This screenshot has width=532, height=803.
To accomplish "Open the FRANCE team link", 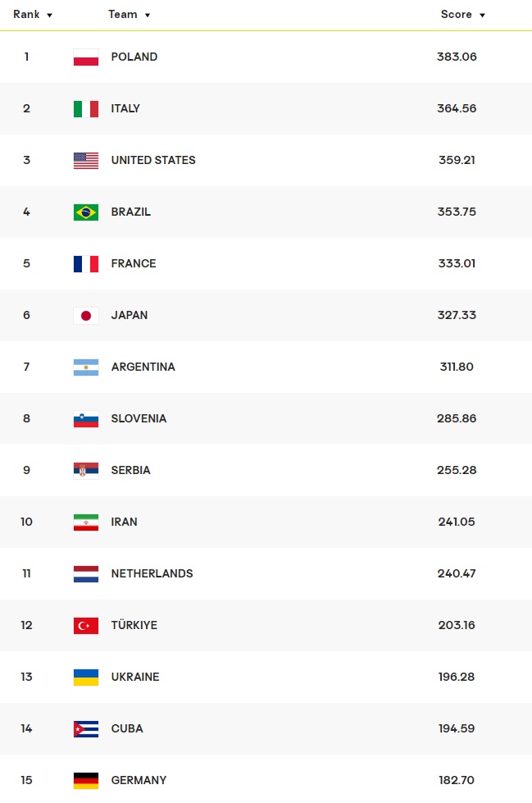I will pyautogui.click(x=134, y=263).
